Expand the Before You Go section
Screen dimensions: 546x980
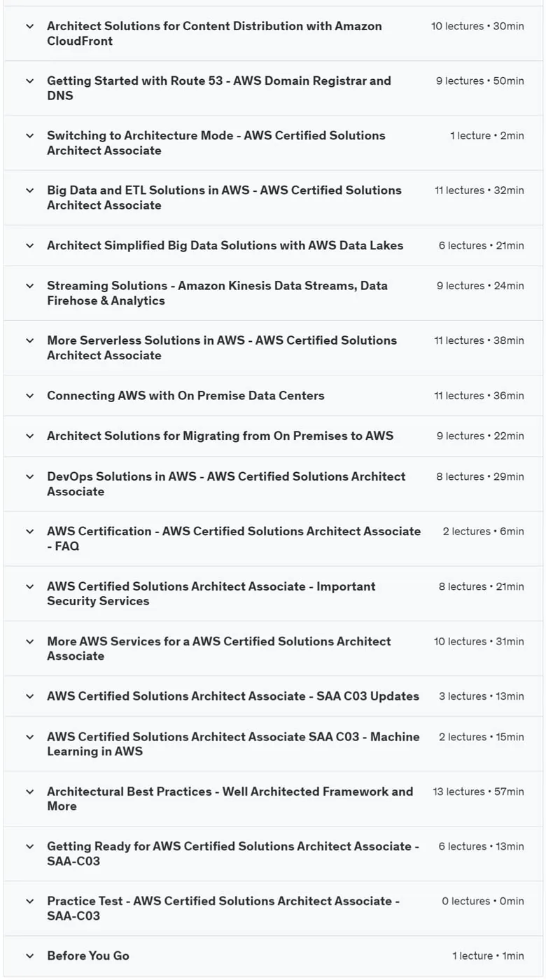tap(273, 956)
